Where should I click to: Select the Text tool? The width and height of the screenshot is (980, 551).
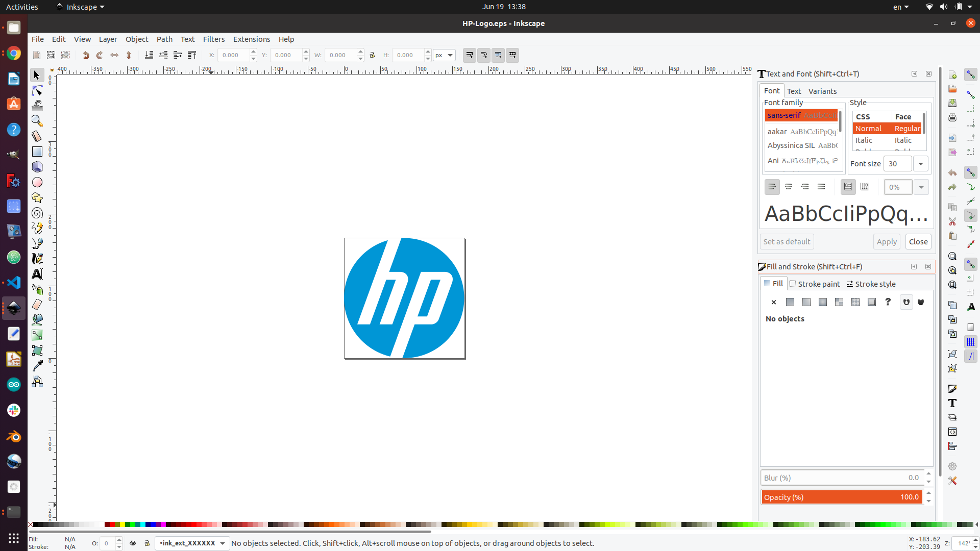click(37, 274)
